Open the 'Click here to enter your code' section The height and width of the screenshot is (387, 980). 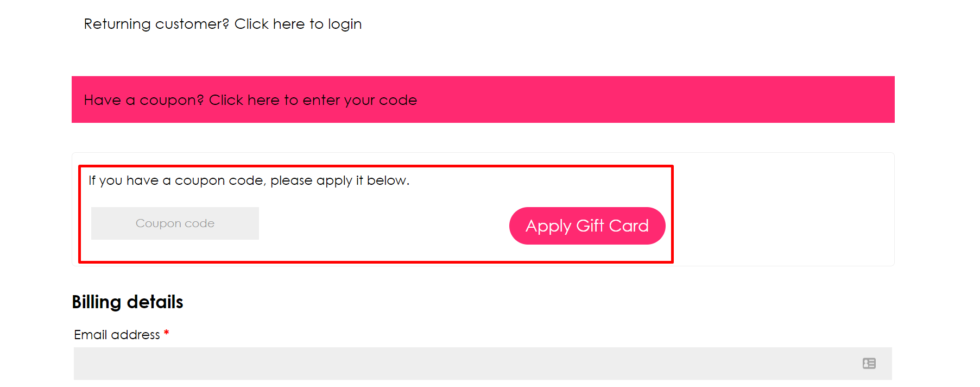coord(250,99)
